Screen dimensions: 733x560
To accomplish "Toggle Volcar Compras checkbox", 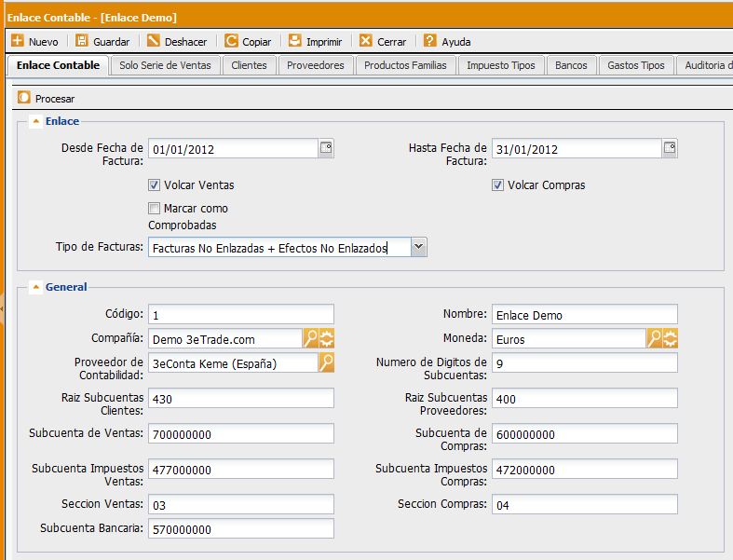I will (498, 184).
